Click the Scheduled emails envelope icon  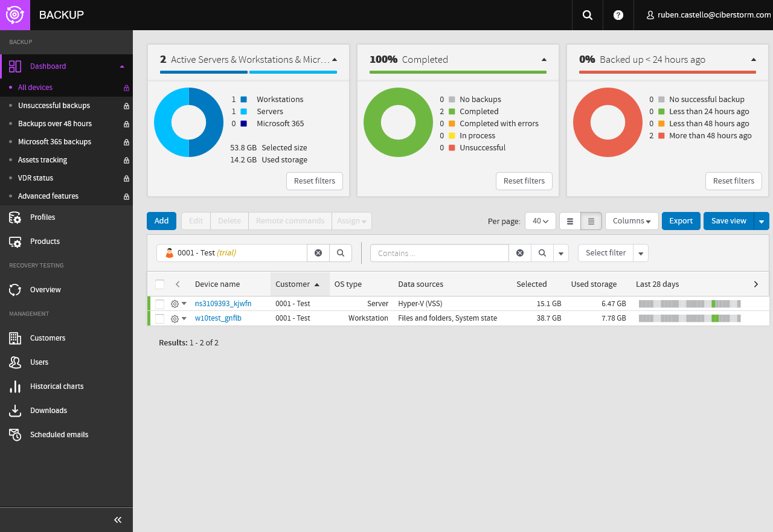15,435
